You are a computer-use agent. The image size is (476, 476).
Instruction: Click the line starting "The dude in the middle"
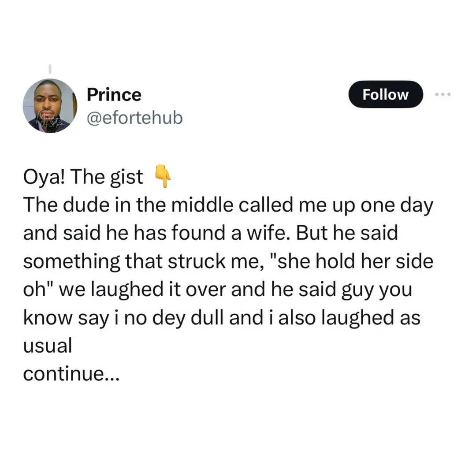point(228,205)
